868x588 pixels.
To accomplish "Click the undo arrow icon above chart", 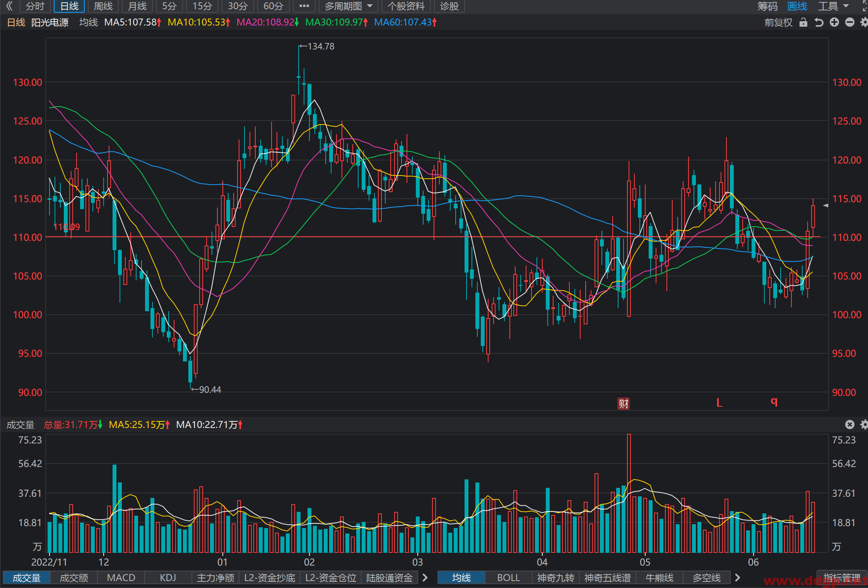I will [x=819, y=22].
